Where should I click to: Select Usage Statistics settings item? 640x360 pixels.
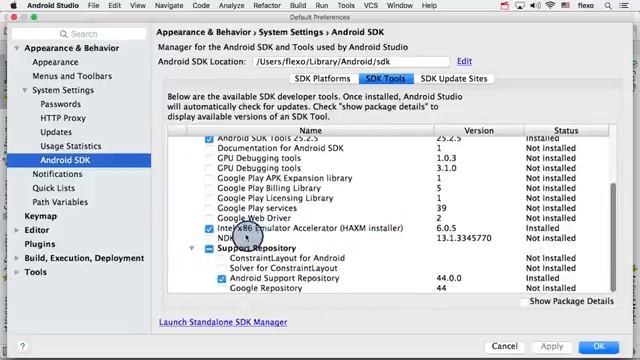tap(71, 146)
